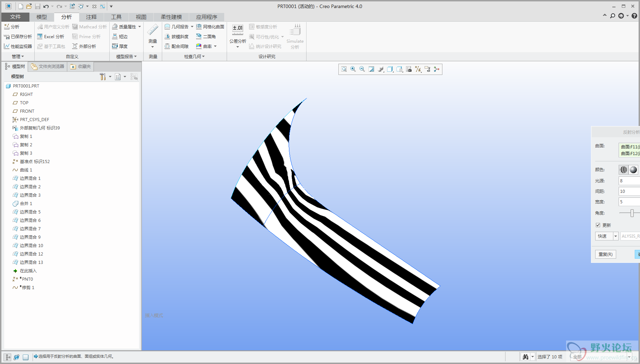Click the Regenerate model icon
This screenshot has width=640, height=364.
pos(72,6)
